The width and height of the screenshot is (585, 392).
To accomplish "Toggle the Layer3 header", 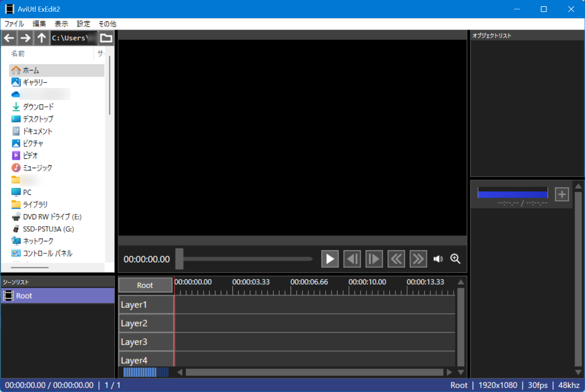I will click(x=146, y=342).
